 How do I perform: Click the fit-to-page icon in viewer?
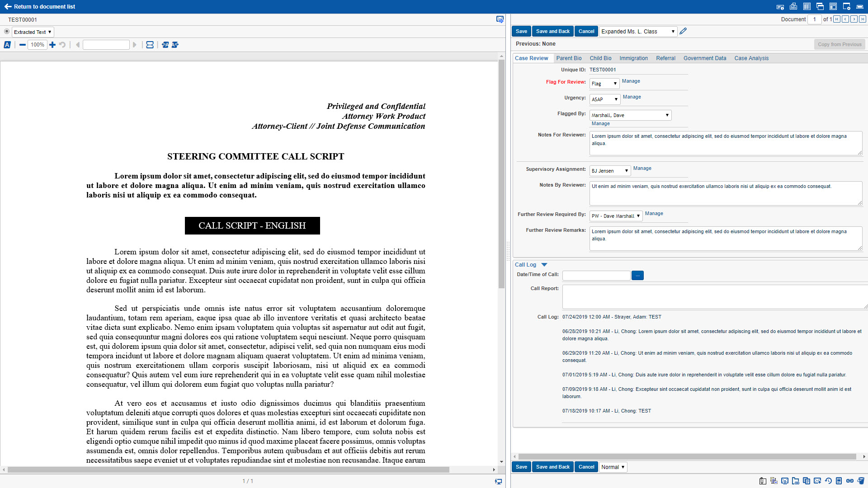[150, 45]
